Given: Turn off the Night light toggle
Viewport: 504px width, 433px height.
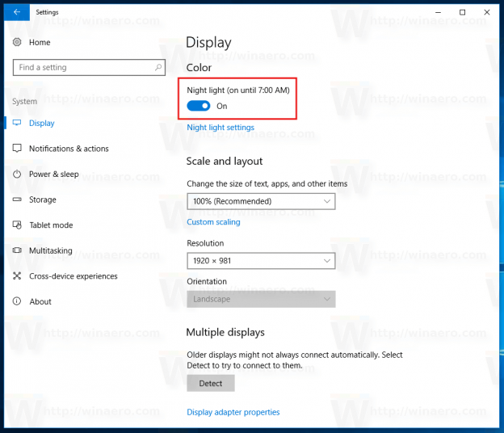Looking at the screenshot, I should [199, 106].
